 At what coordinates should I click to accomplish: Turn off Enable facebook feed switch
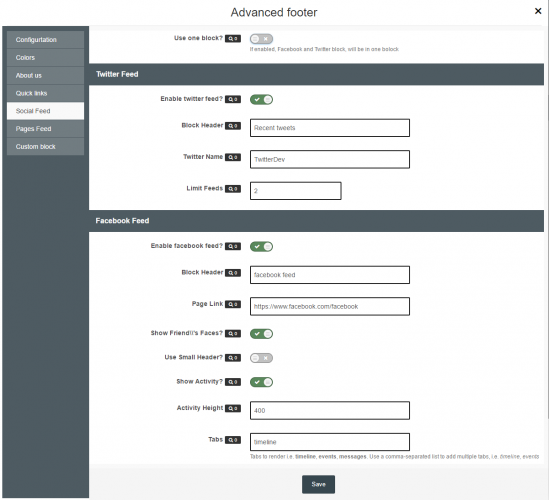tap(261, 246)
